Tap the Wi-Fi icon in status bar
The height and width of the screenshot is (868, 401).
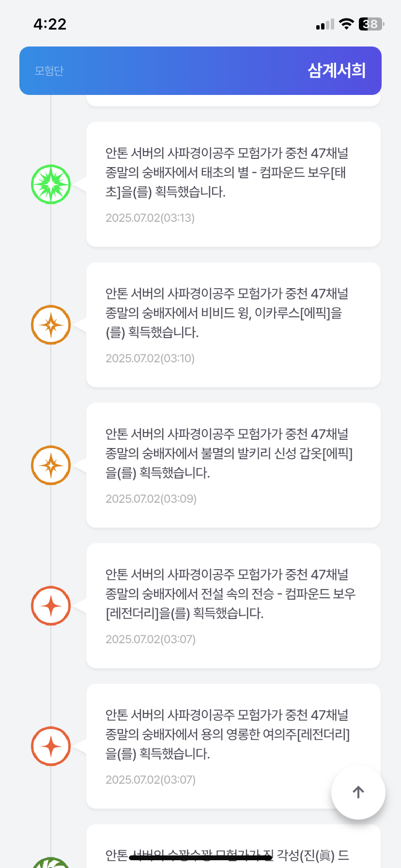pyautogui.click(x=346, y=24)
